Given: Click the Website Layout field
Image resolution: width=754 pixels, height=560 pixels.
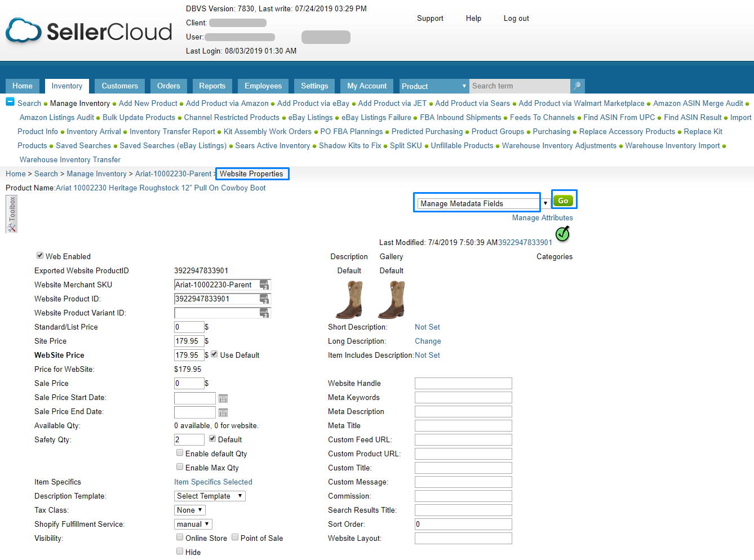Looking at the screenshot, I should [x=463, y=539].
